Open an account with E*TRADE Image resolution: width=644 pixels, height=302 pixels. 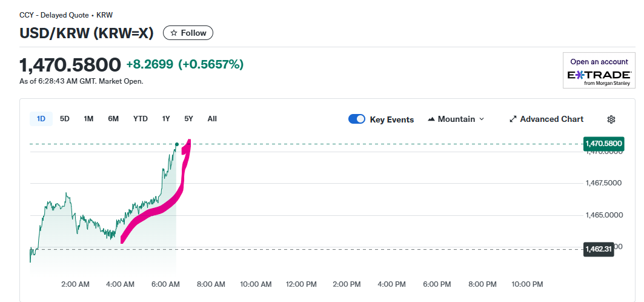pos(599,62)
